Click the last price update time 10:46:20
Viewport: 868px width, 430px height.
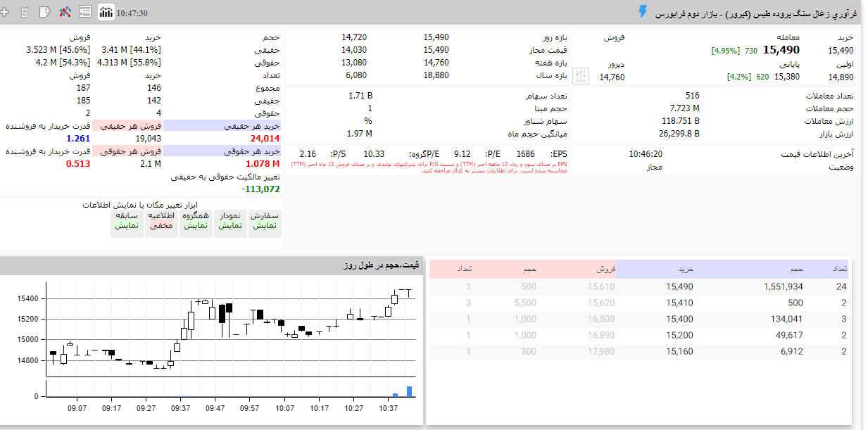pyautogui.click(x=646, y=154)
